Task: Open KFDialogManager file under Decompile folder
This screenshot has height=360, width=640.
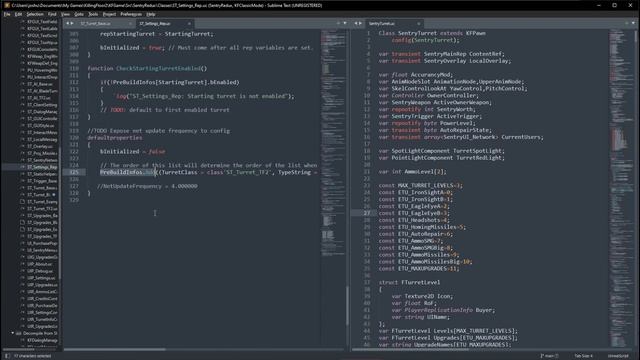Action: [42, 340]
